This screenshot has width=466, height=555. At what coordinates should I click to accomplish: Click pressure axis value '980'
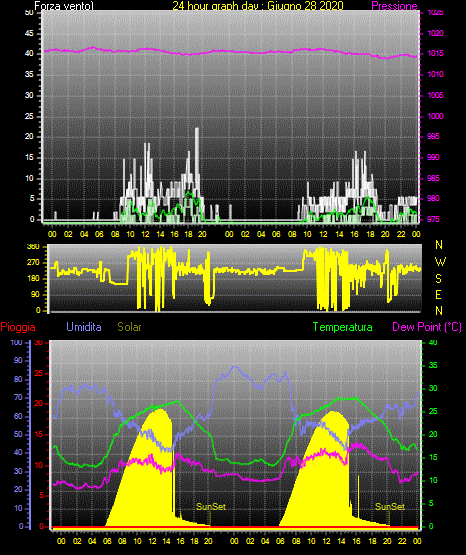433,198
